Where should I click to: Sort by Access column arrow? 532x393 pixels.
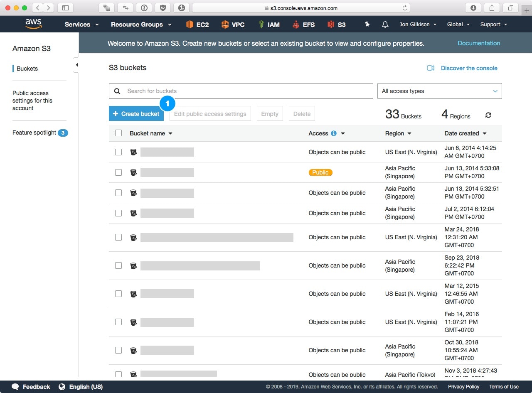click(343, 133)
